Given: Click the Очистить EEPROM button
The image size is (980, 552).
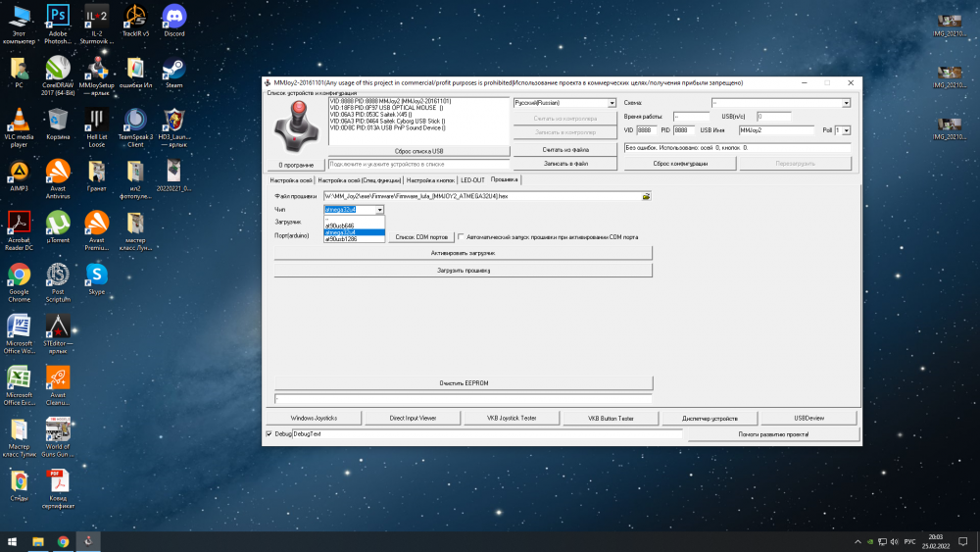Looking at the screenshot, I should (x=464, y=382).
